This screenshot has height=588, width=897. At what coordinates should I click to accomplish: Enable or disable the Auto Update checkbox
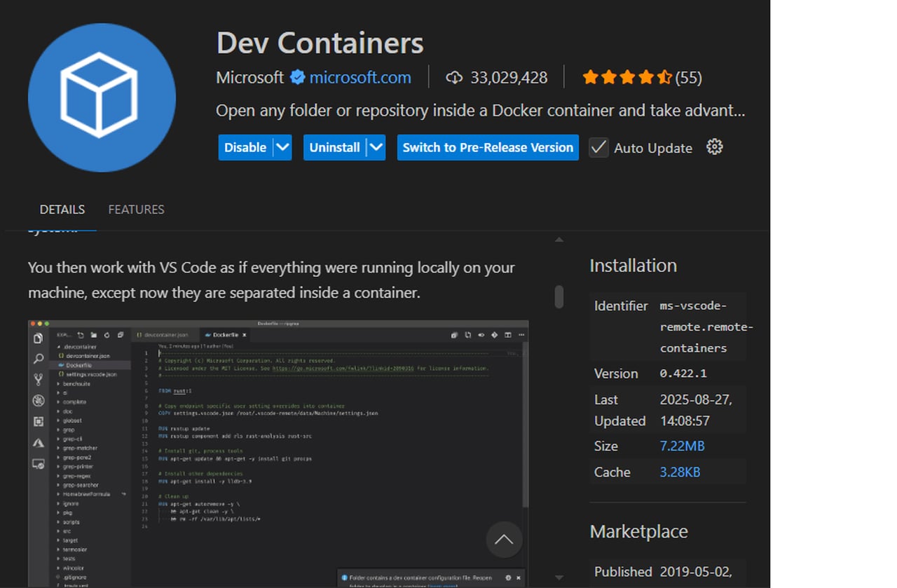(x=598, y=147)
